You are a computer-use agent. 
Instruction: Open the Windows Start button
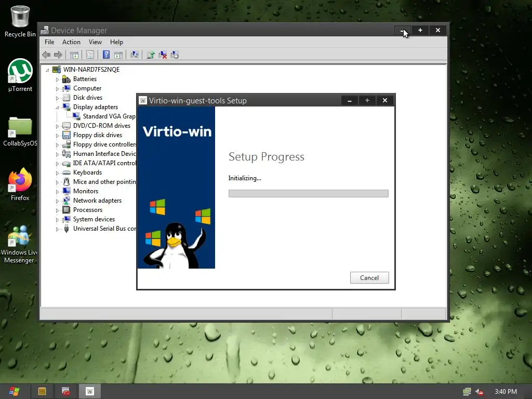click(x=14, y=391)
